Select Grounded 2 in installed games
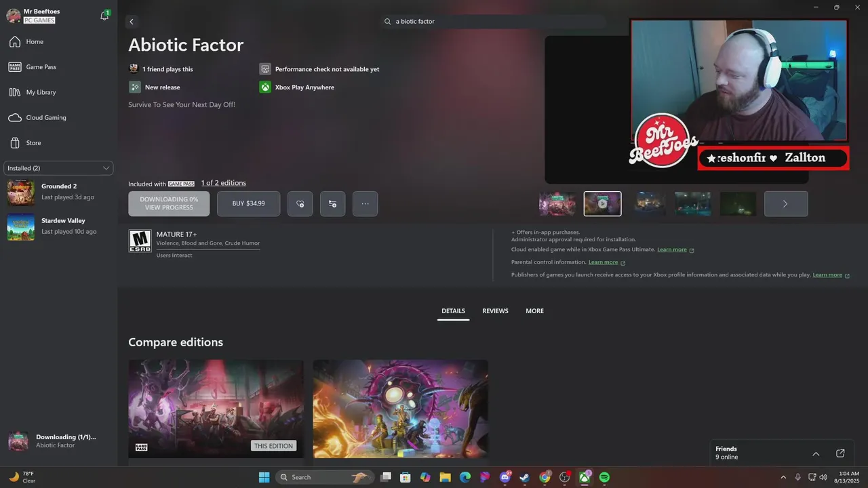 58,192
